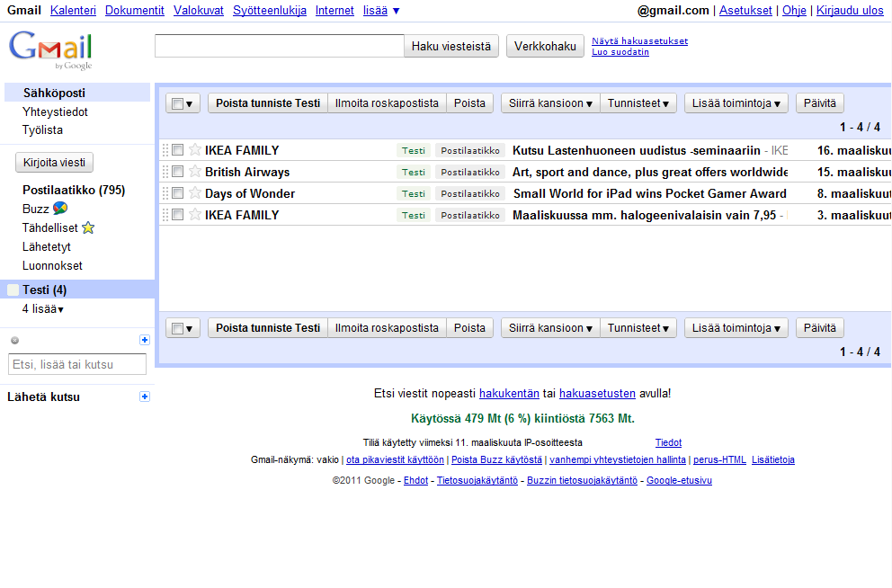The height and width of the screenshot is (588, 892).
Task: Click the plus icon above the chat search
Action: pyautogui.click(x=145, y=340)
